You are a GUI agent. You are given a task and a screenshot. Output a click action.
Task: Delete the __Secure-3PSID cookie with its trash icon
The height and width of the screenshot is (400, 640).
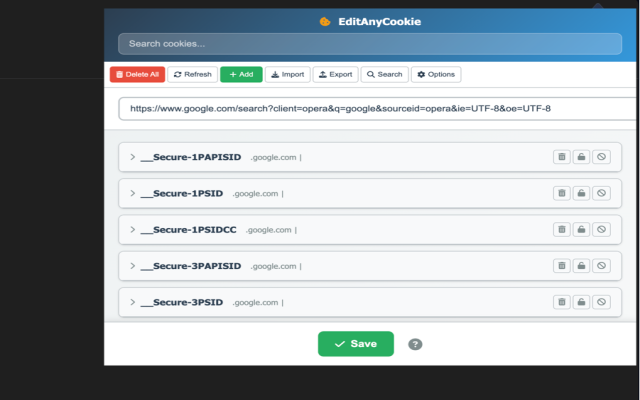tap(562, 302)
